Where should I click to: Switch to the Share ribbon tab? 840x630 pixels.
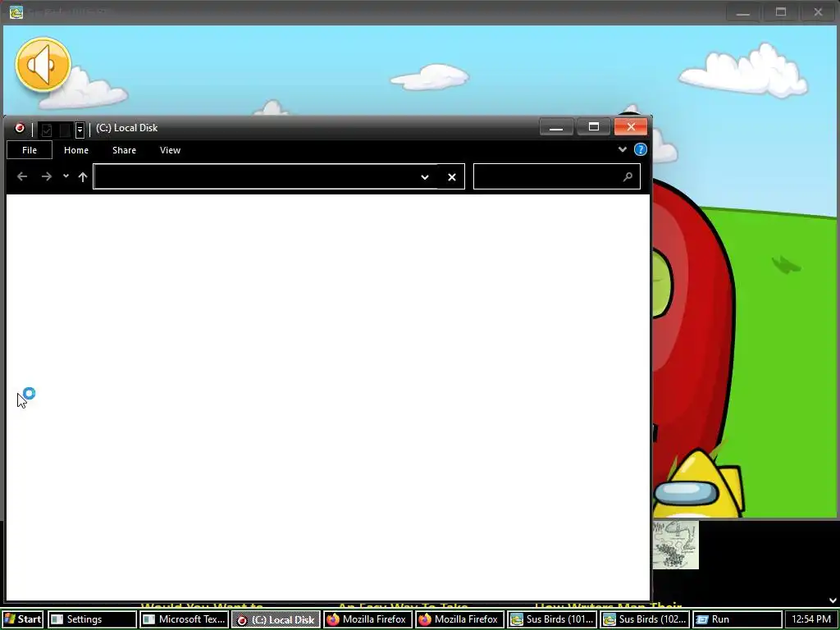(x=124, y=150)
